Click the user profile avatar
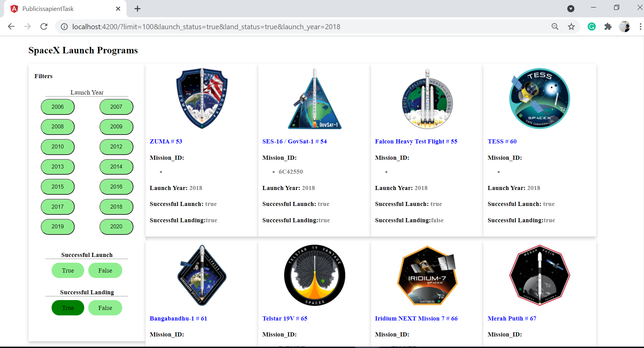Image resolution: width=644 pixels, height=348 pixels. [625, 27]
